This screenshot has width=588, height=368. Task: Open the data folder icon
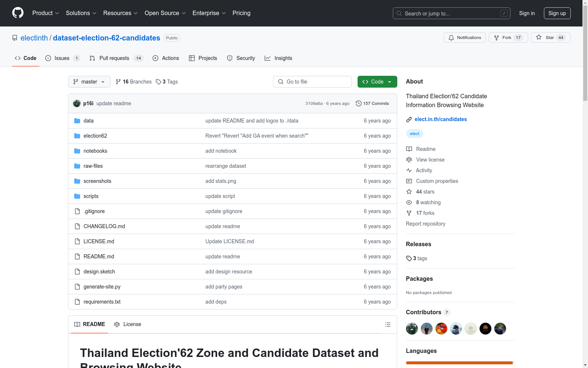(x=77, y=121)
